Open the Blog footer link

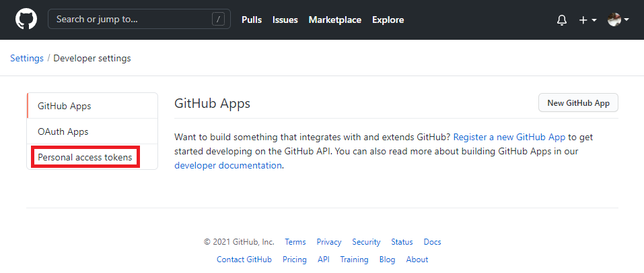387,260
